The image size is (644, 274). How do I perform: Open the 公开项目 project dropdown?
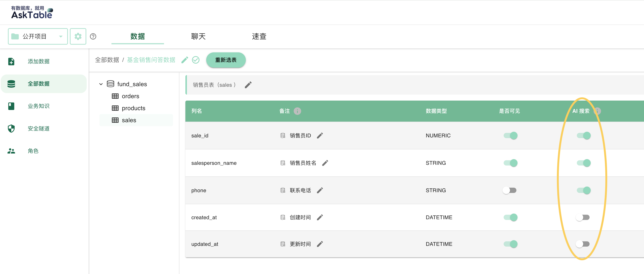(38, 36)
